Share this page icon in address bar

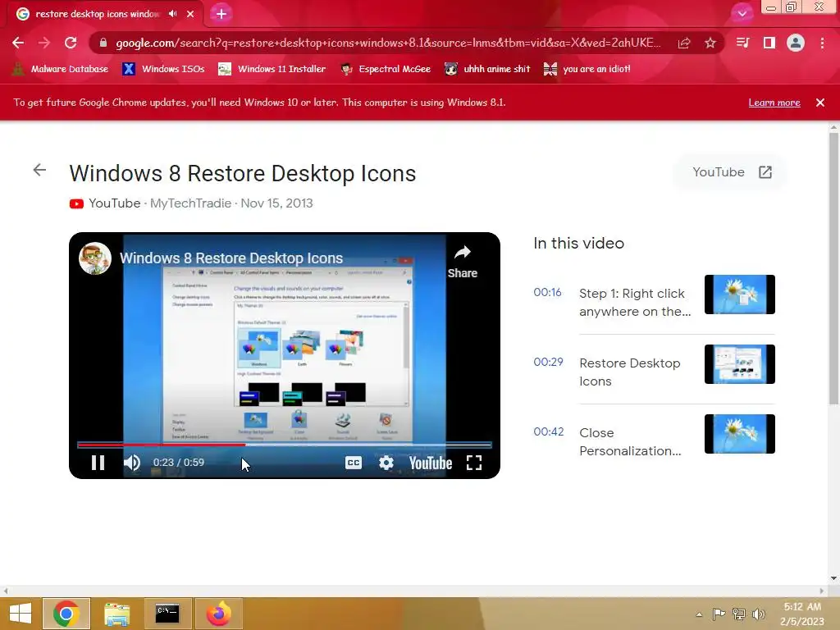pos(684,43)
